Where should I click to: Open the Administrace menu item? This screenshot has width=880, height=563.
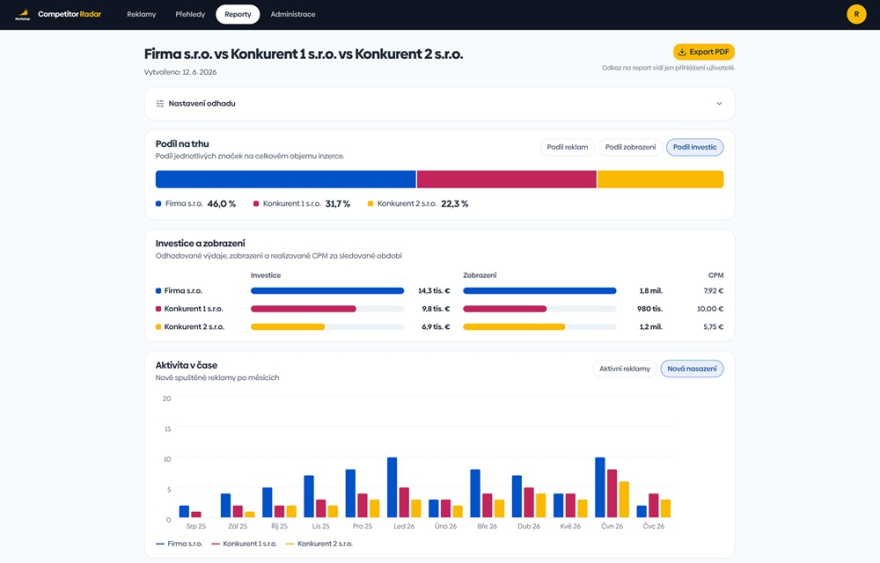tap(293, 14)
